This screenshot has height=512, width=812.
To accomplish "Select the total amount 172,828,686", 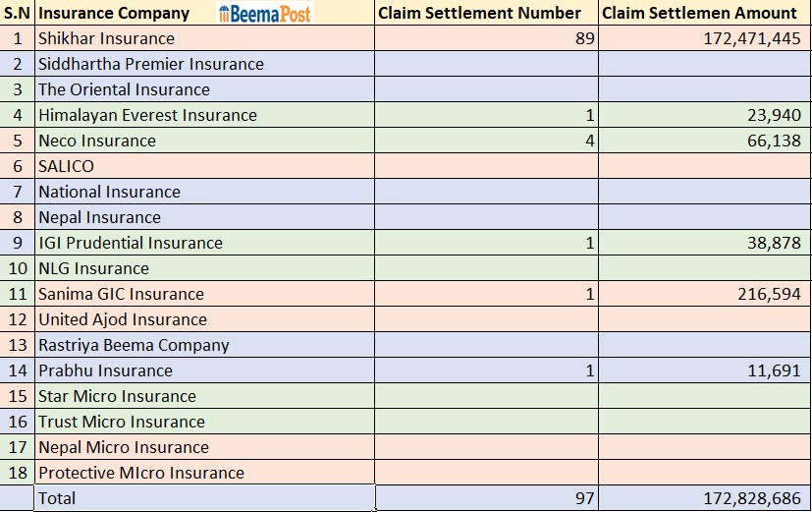I will 752,498.
